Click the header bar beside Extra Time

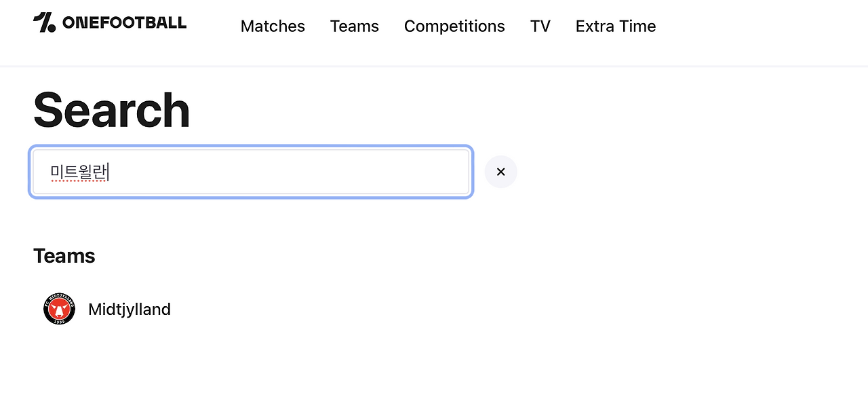tap(759, 27)
